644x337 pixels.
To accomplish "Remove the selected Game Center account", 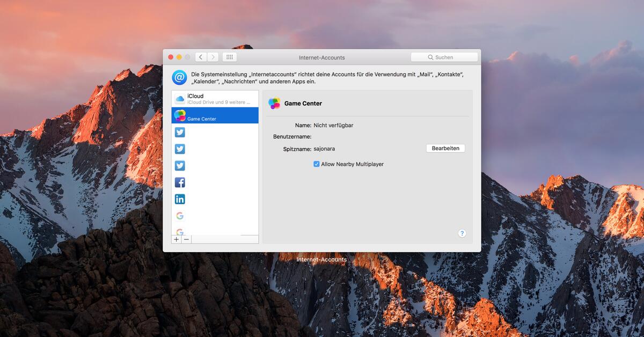I will pyautogui.click(x=186, y=239).
